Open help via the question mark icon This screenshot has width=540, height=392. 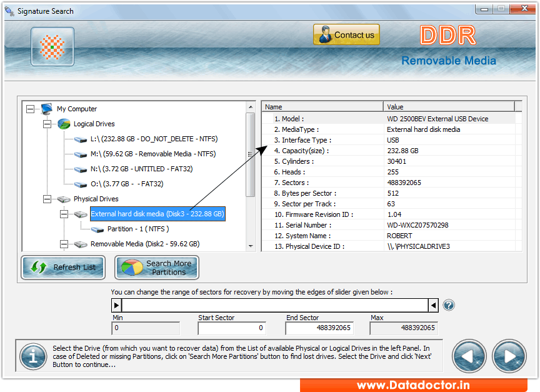click(449, 305)
